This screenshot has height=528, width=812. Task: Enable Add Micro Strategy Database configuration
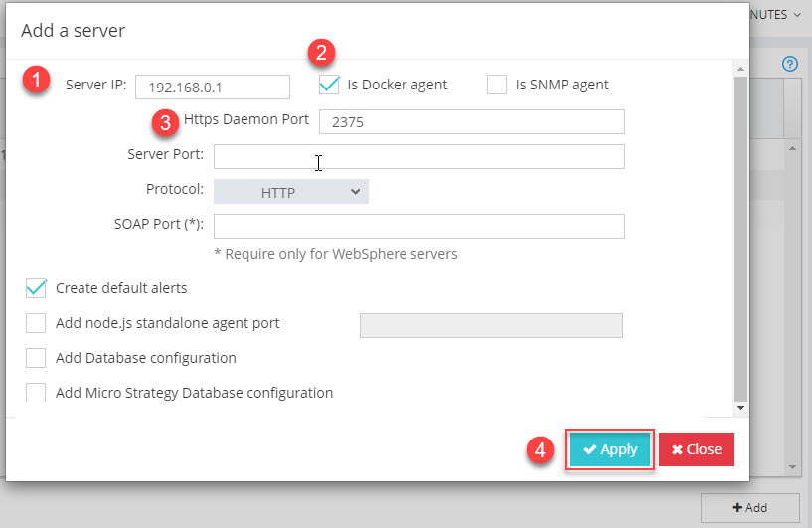click(x=37, y=393)
